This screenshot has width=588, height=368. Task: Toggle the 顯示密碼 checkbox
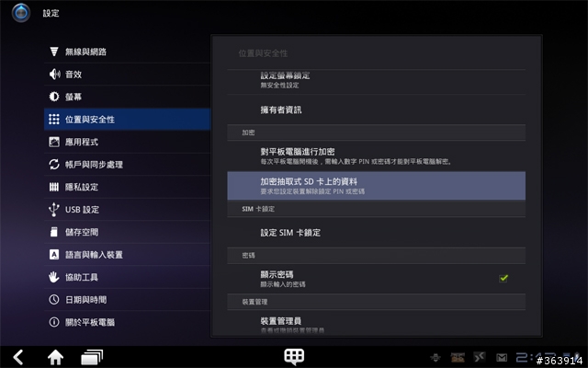[x=503, y=278]
